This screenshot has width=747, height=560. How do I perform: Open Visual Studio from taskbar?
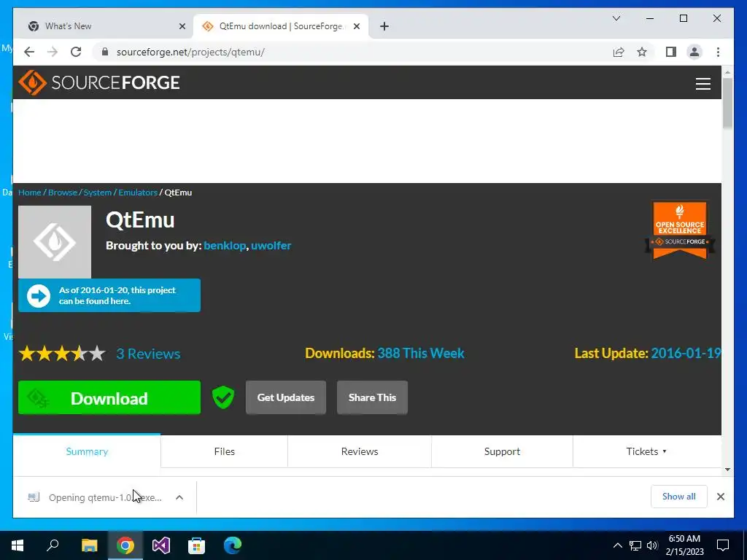161,545
